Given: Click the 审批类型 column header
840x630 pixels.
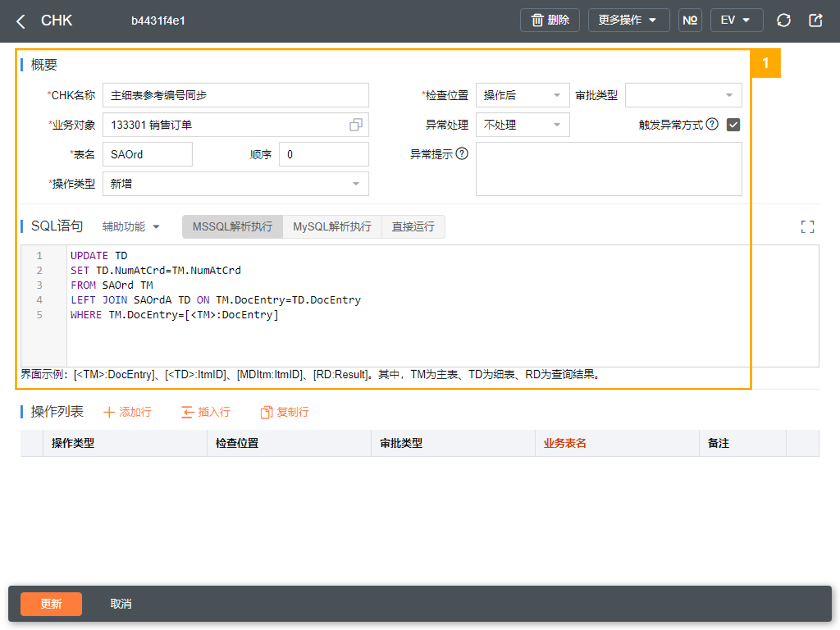Looking at the screenshot, I should (453, 443).
